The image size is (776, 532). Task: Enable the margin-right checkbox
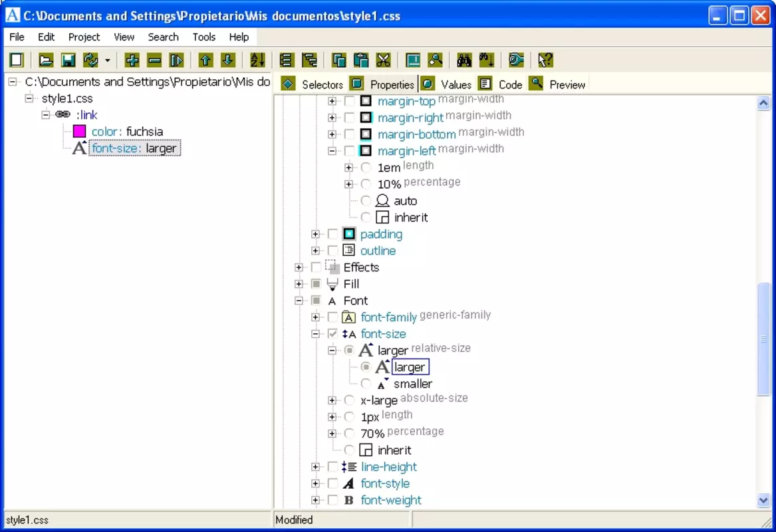[349, 118]
